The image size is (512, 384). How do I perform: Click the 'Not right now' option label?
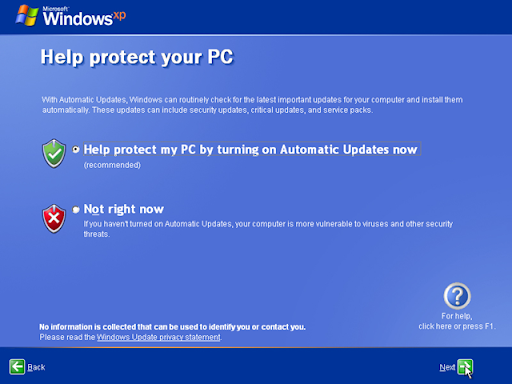click(124, 209)
